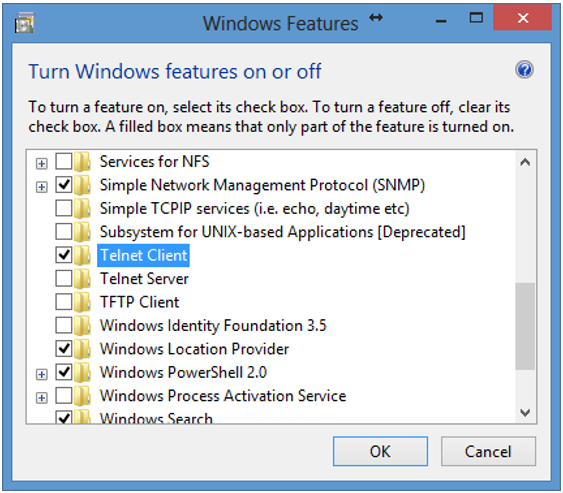
Task: Click the OK button
Action: (380, 451)
